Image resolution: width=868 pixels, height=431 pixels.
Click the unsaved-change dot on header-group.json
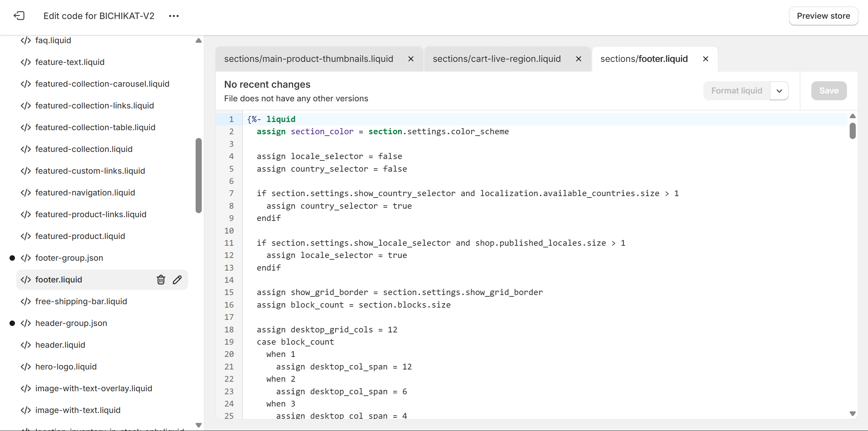click(x=13, y=323)
